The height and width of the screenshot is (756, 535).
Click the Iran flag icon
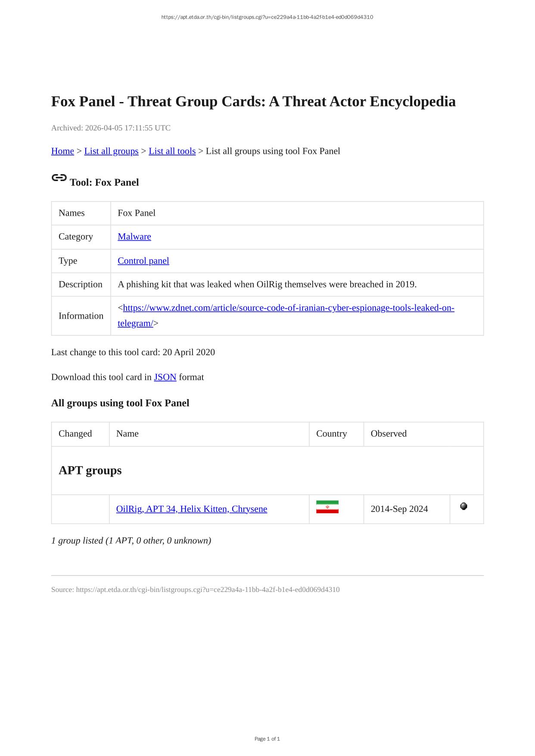327,507
